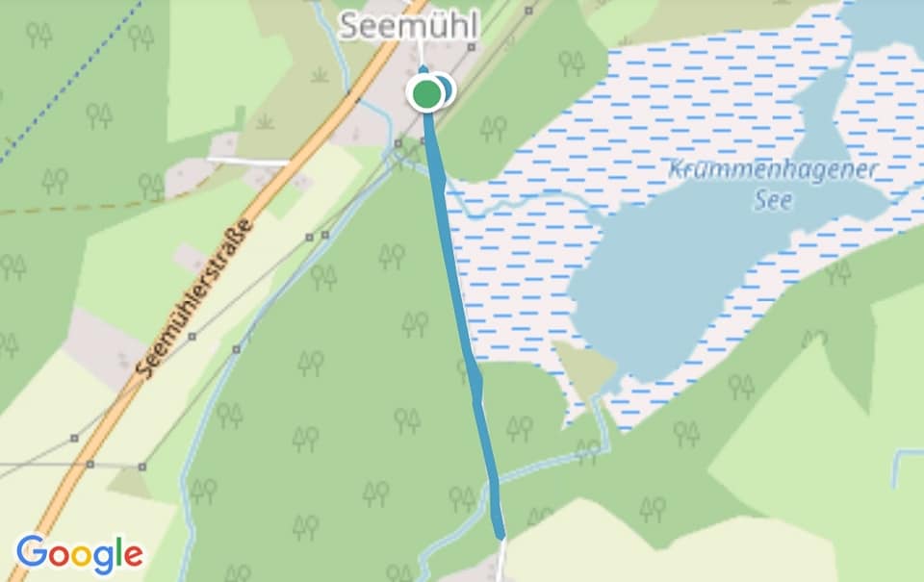Click the green start point marker
The width and height of the screenshot is (924, 582).
[x=426, y=93]
